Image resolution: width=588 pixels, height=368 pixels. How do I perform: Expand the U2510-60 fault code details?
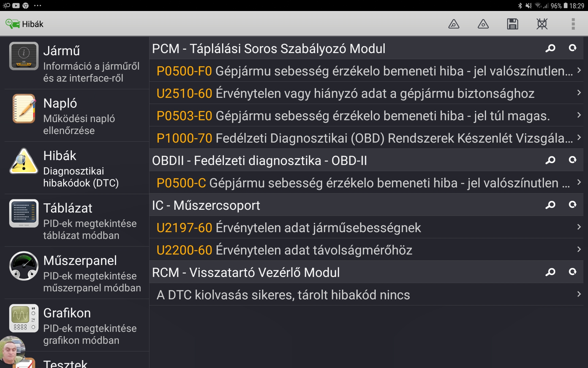click(579, 93)
